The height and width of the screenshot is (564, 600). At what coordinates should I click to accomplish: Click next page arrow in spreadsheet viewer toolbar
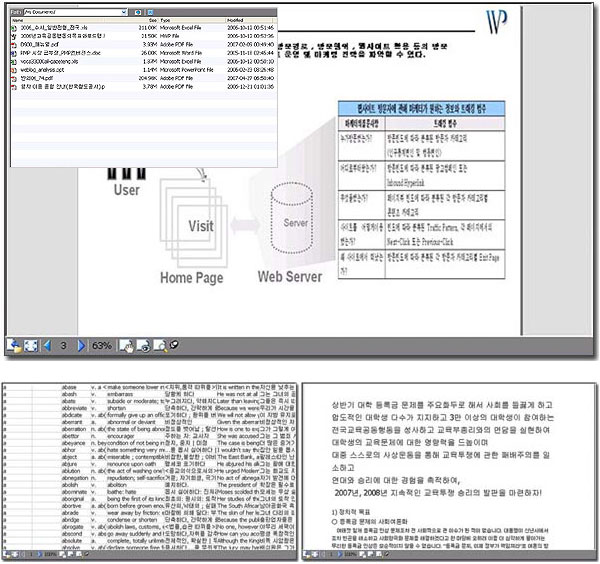click(39, 554)
